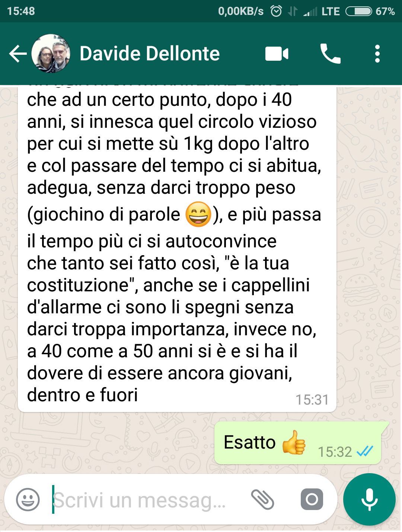Tap the blue read receipt checkmarks
The height and width of the screenshot is (532, 402).
point(365,452)
